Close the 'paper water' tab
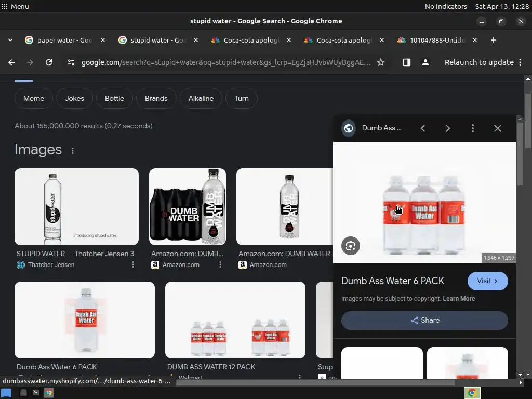 pos(103,40)
